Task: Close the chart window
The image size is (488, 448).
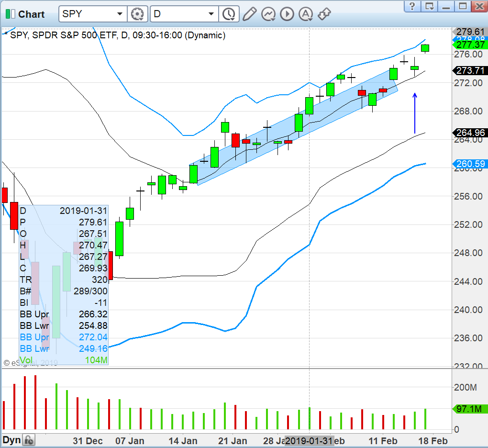Action: click(479, 6)
